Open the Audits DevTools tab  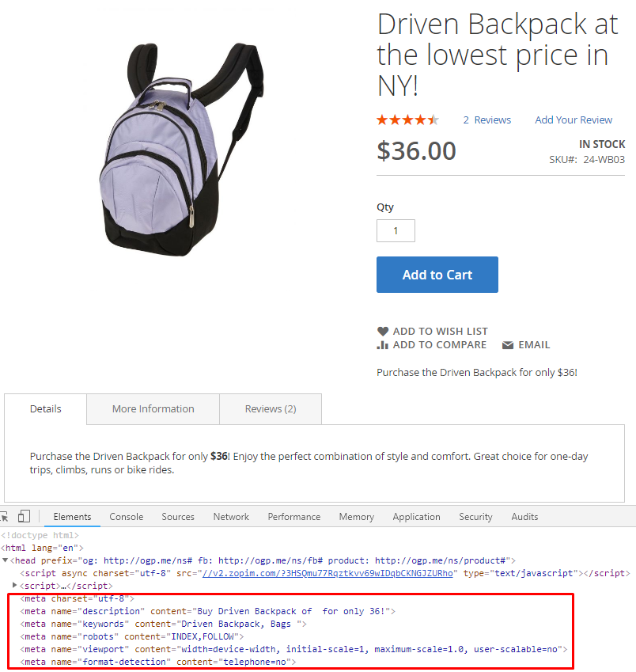(x=524, y=517)
